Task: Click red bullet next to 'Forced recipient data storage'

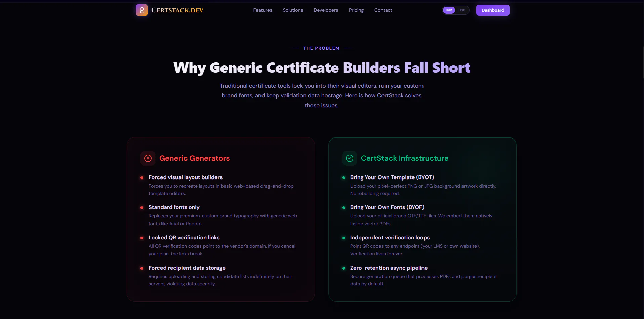Action: [x=142, y=268]
